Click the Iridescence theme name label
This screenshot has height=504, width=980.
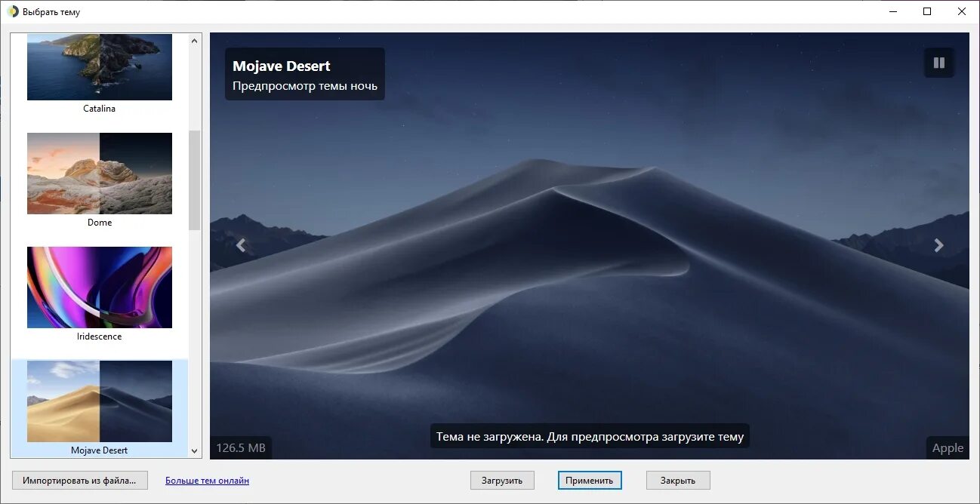click(100, 337)
